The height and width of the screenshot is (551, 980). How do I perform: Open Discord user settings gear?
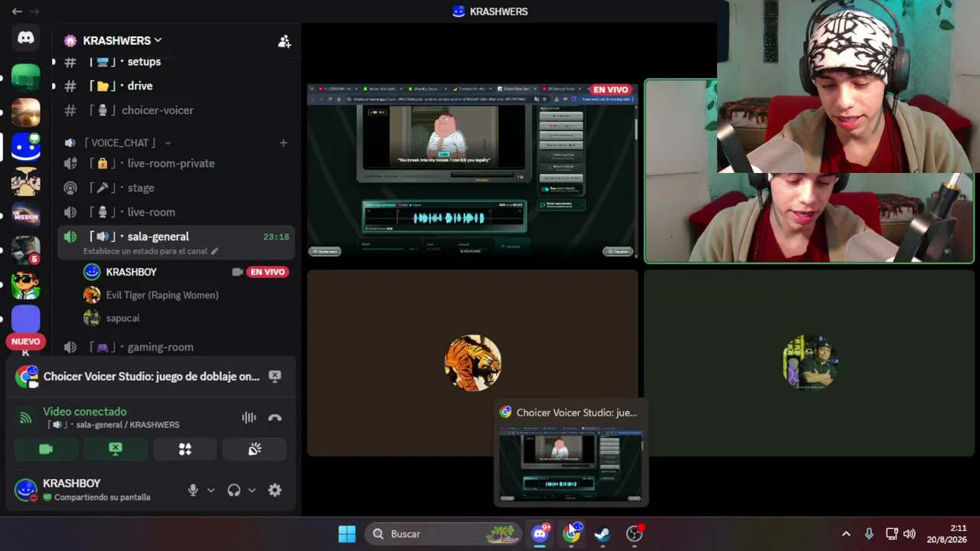(x=275, y=491)
